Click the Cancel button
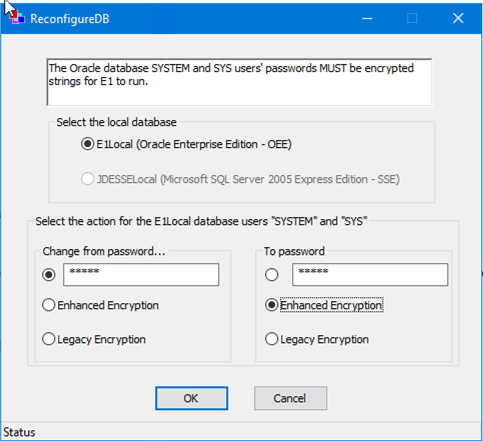Viewport: 483px width, 441px height. tap(290, 398)
